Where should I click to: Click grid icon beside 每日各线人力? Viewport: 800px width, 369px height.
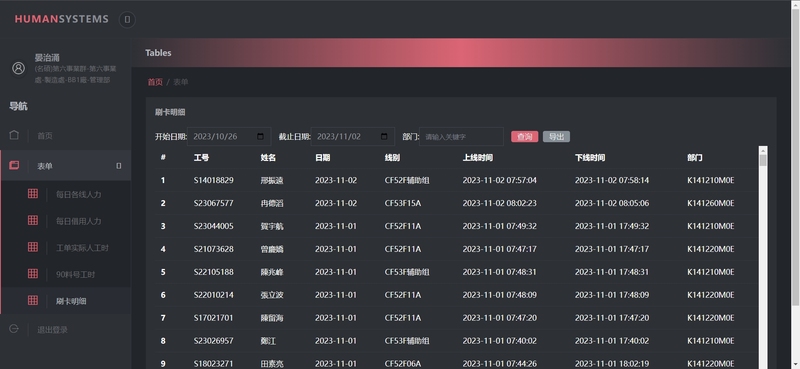click(33, 194)
